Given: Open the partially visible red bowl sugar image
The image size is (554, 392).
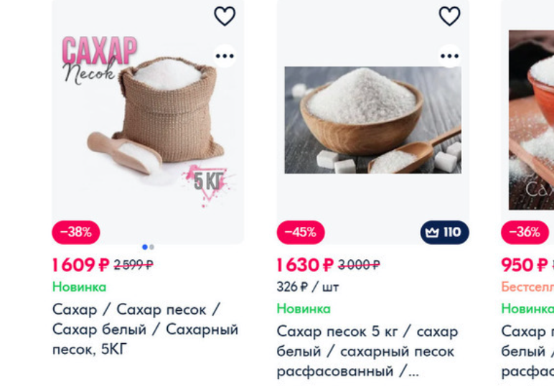Looking at the screenshot, I should pyautogui.click(x=531, y=120).
